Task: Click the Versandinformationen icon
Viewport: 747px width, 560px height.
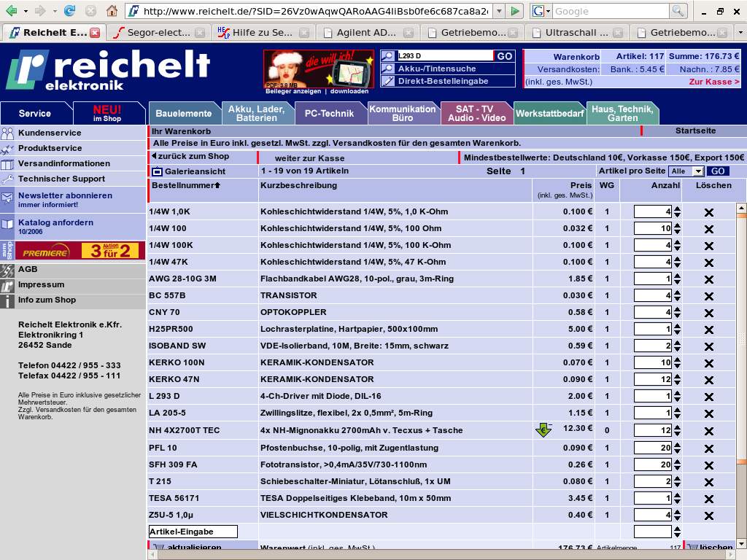Action: [x=7, y=164]
